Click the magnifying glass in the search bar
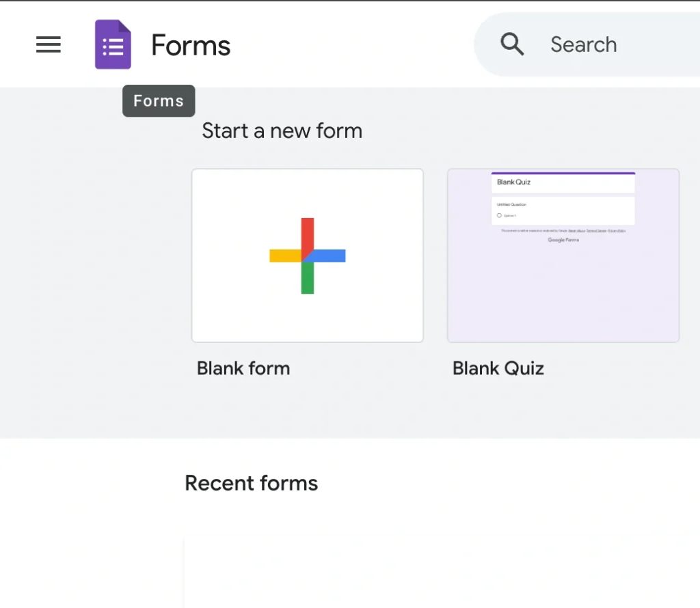Image resolution: width=700 pixels, height=608 pixels. coord(512,44)
